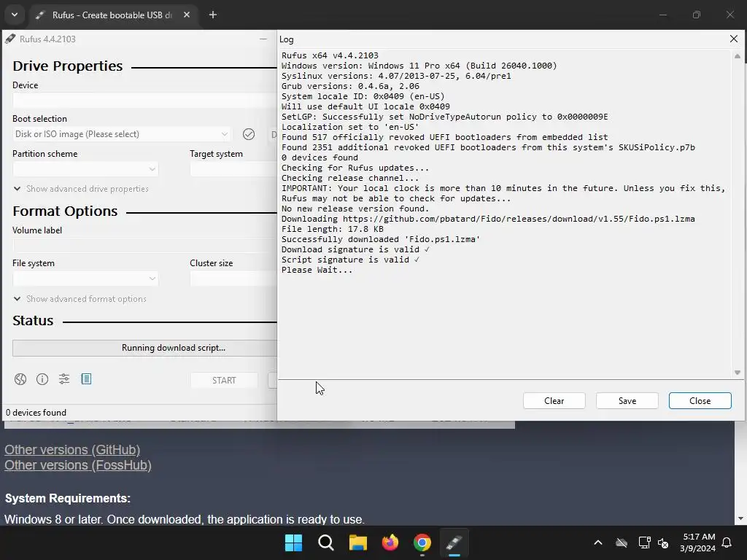Open the notifications bell
Image resolution: width=747 pixels, height=560 pixels.
click(x=727, y=542)
